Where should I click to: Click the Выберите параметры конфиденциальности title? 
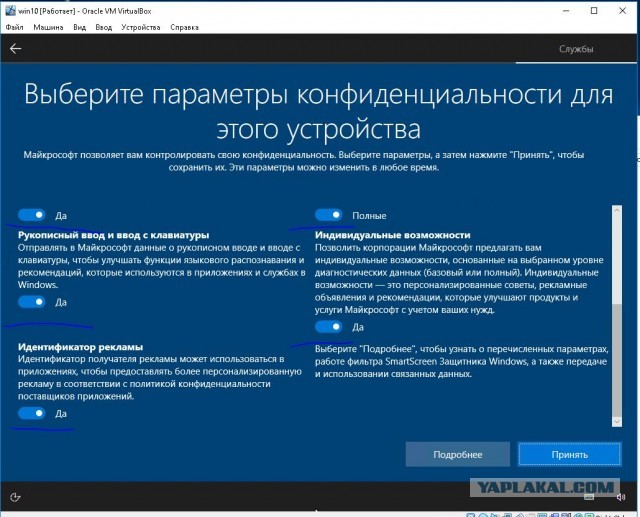tap(318, 111)
